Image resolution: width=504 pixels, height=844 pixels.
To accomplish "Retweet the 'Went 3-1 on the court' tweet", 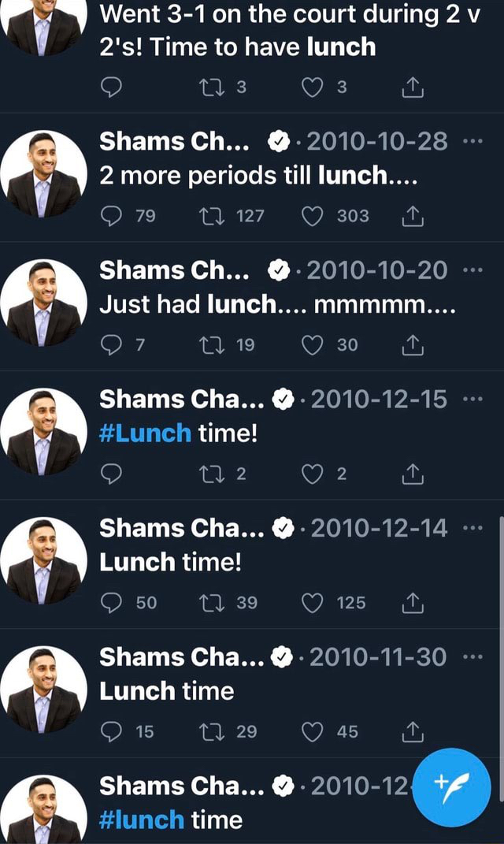I will 213,87.
